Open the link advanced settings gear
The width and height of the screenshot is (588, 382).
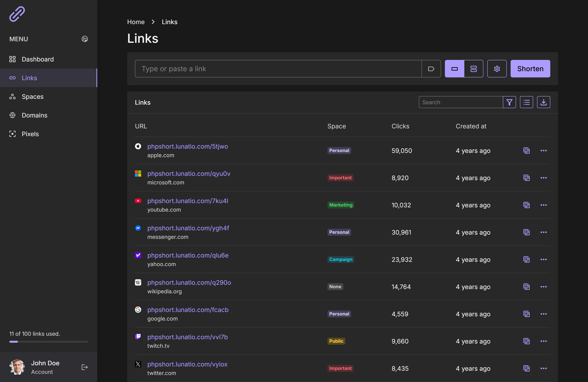(x=497, y=69)
